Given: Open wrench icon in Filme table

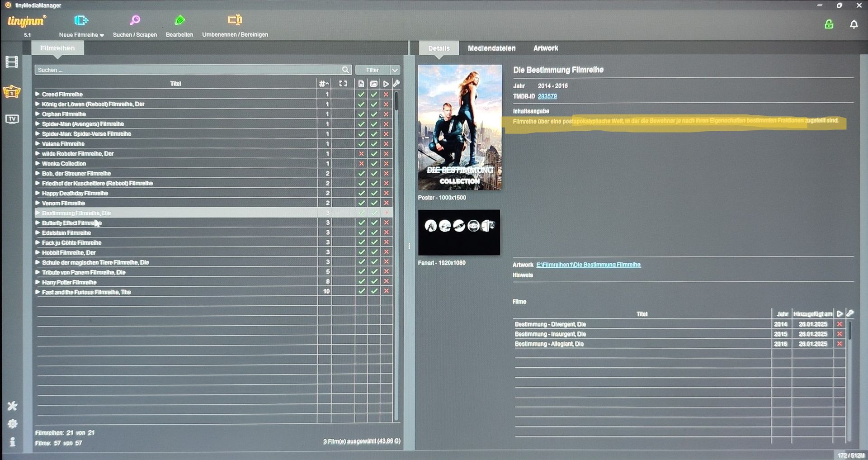Looking at the screenshot, I should (x=850, y=313).
